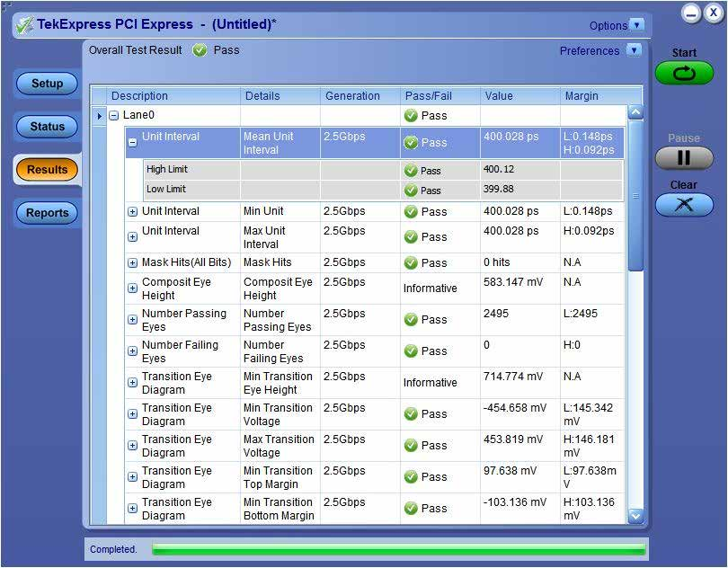Screen dimensions: 728x568
Task: Click the row indicator arrow beside Lane0
Action: (99, 116)
